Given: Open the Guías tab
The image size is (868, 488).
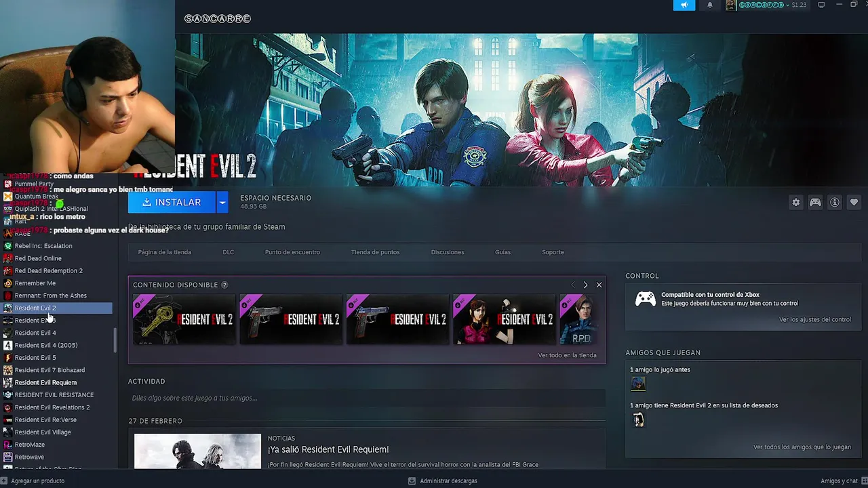Looking at the screenshot, I should click(502, 252).
